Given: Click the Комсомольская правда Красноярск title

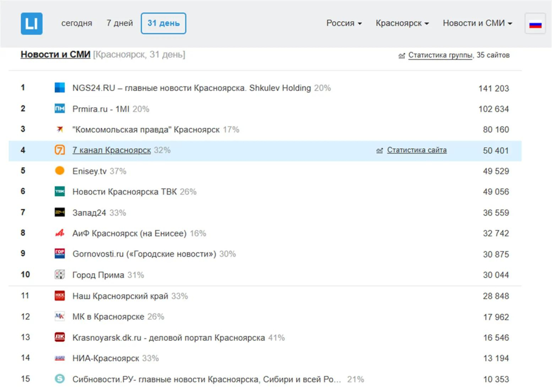Looking at the screenshot, I should point(146,130).
